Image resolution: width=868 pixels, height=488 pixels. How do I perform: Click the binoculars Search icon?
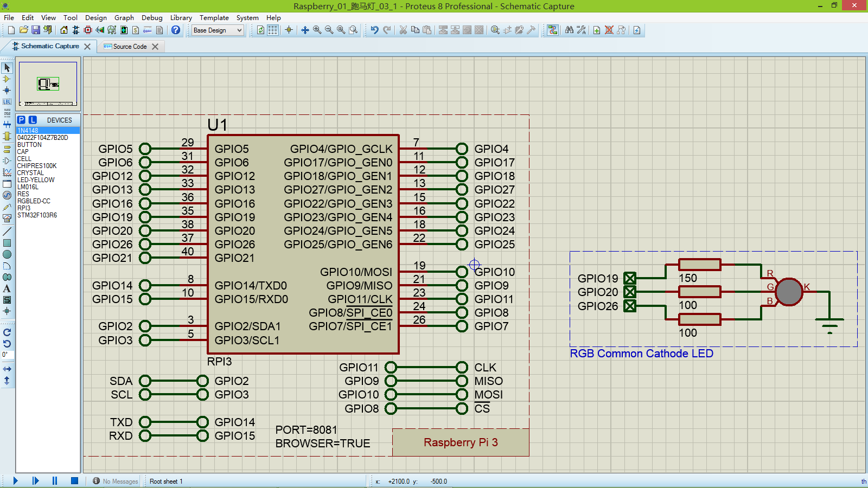click(x=569, y=30)
